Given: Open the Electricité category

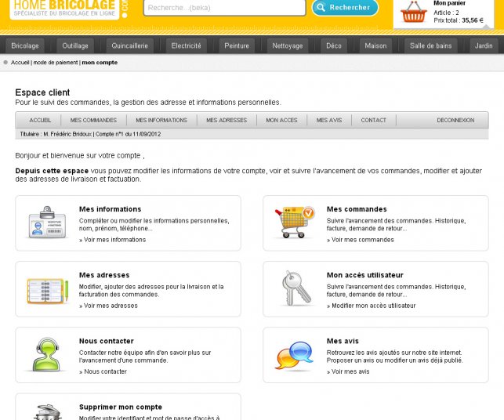Looking at the screenshot, I should pyautogui.click(x=186, y=45).
